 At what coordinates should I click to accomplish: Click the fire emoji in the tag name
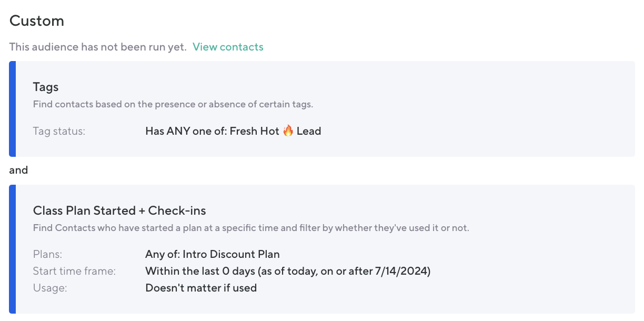(288, 131)
